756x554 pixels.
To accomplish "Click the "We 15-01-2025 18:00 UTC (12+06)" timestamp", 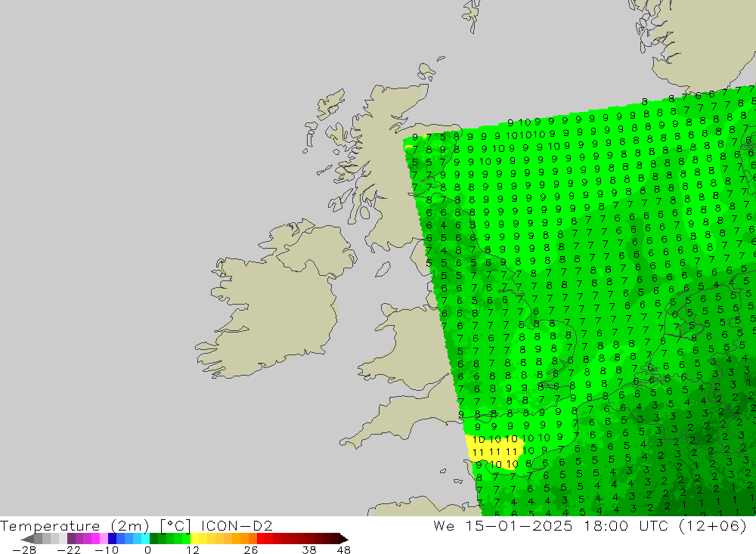I will coord(590,525).
